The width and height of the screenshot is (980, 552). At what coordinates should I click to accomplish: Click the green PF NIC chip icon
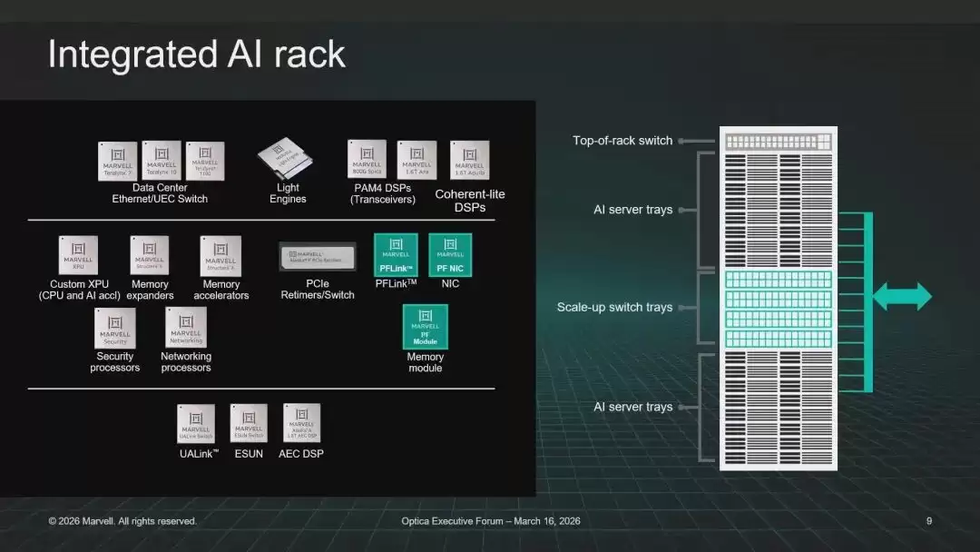tap(450, 255)
